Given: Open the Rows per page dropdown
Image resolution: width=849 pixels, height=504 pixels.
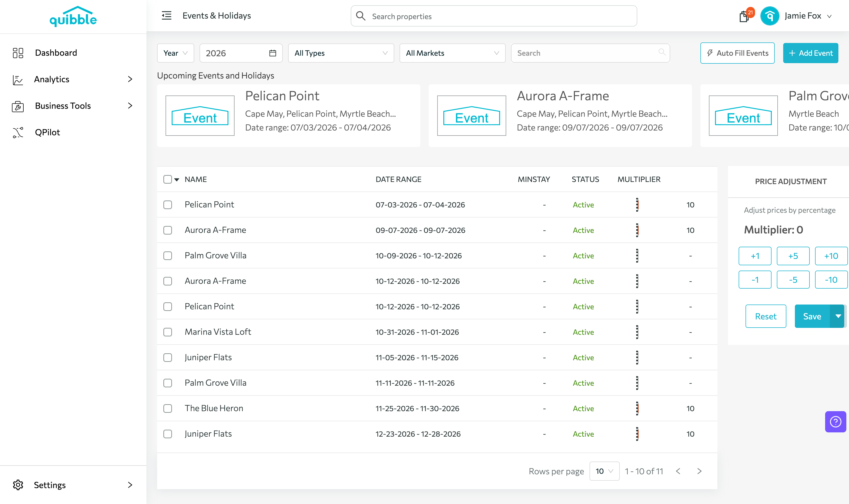Looking at the screenshot, I should tap(604, 471).
